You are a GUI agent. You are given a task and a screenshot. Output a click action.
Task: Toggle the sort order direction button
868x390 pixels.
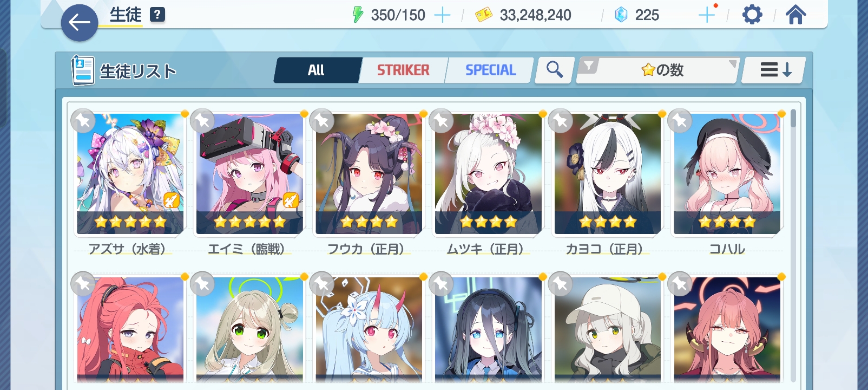pos(774,70)
